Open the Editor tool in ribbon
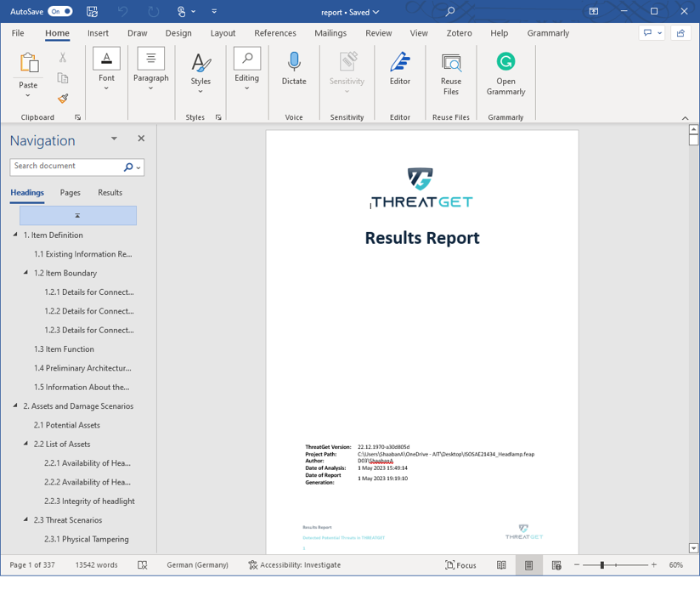The image size is (700, 612). [x=399, y=63]
